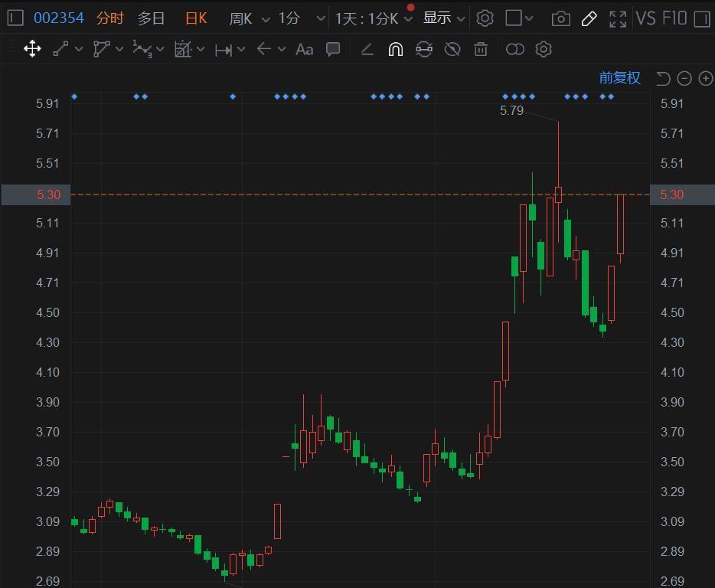Select the chart layout square icon
Viewport: 715px width, 588px height.
(514, 18)
